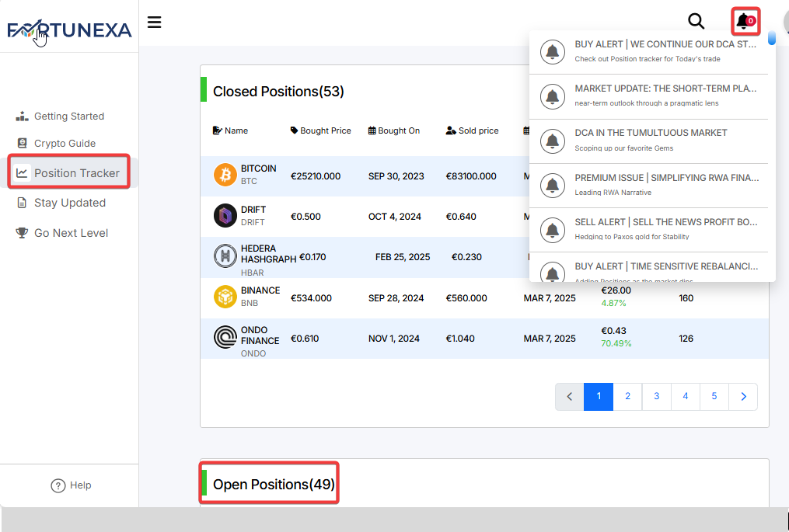The height and width of the screenshot is (532, 789).
Task: Toggle the hamburger sidebar menu
Action: [x=154, y=22]
